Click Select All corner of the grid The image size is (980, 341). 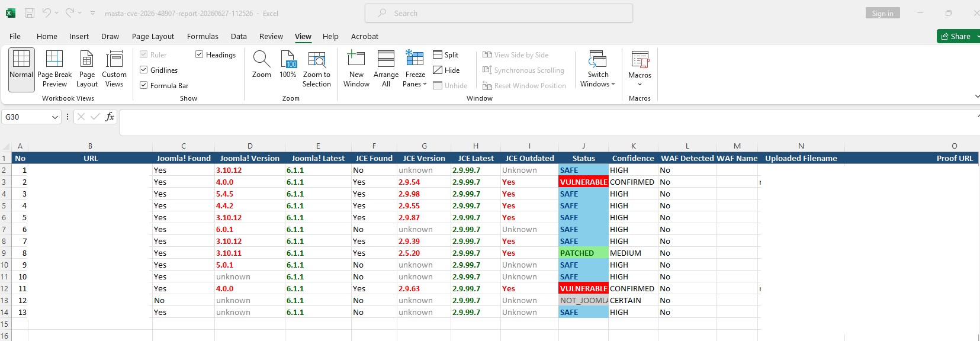tap(5, 146)
